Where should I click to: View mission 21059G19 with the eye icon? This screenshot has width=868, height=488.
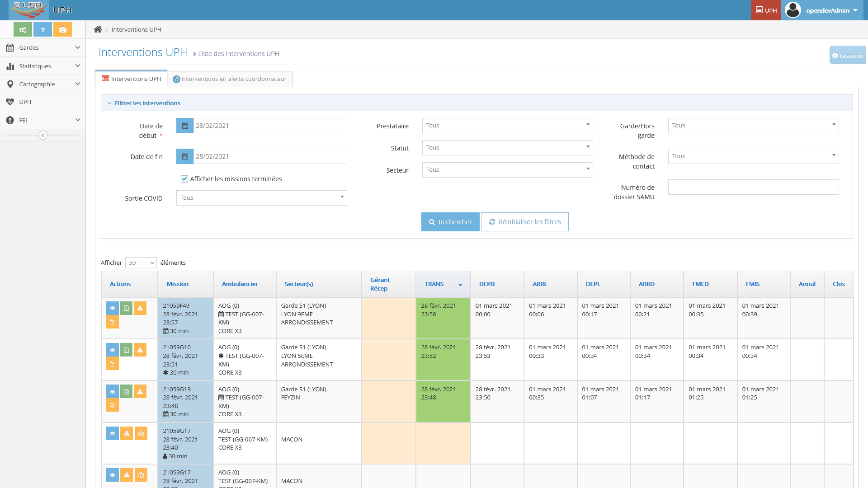(x=113, y=391)
